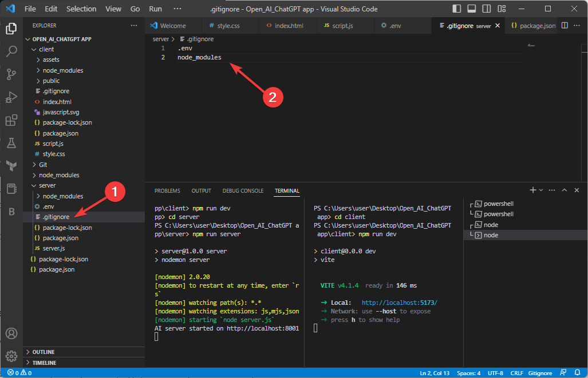Open the http://localhost:5173/ link in terminal
The height and width of the screenshot is (378, 588).
click(x=400, y=303)
